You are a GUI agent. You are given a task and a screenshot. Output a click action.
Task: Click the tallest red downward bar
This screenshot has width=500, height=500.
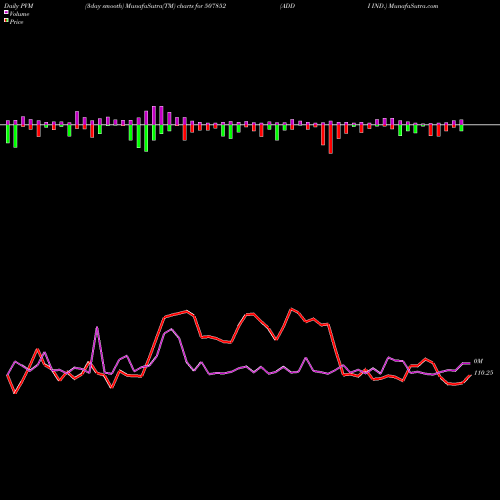point(331,139)
